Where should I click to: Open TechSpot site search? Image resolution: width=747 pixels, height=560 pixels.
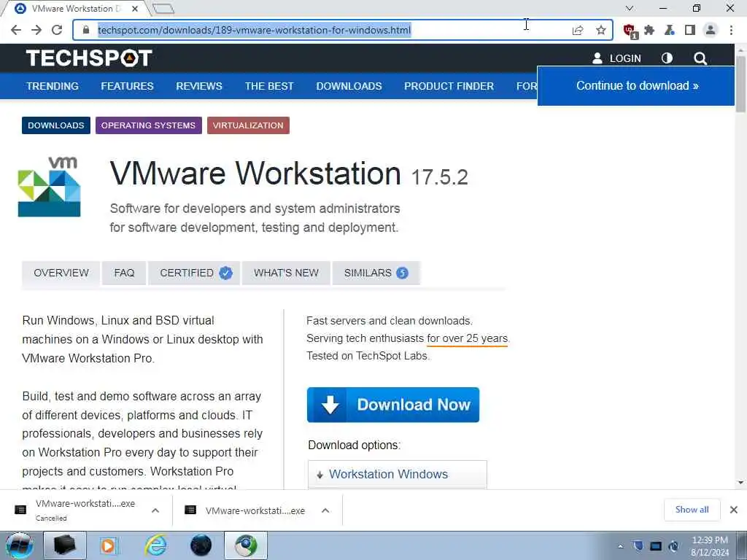[700, 58]
